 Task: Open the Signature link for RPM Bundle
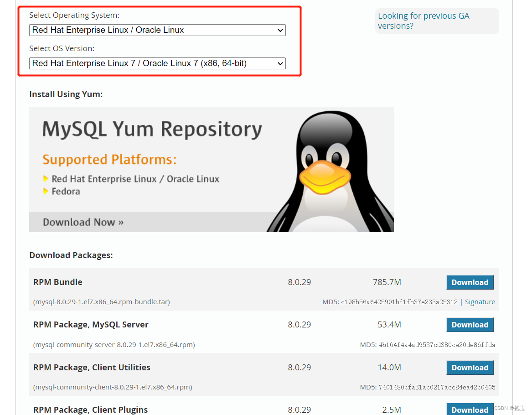pyautogui.click(x=480, y=302)
